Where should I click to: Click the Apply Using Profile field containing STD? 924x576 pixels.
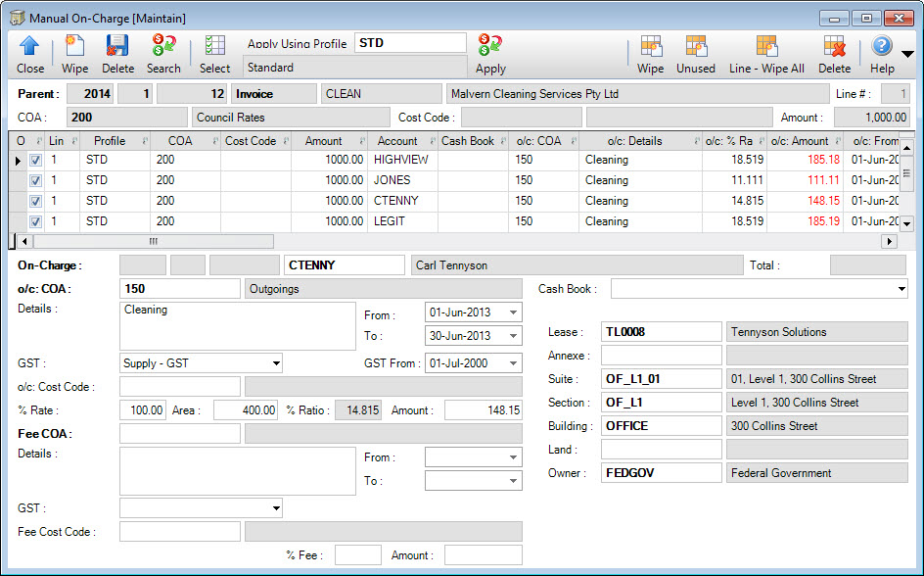[410, 43]
